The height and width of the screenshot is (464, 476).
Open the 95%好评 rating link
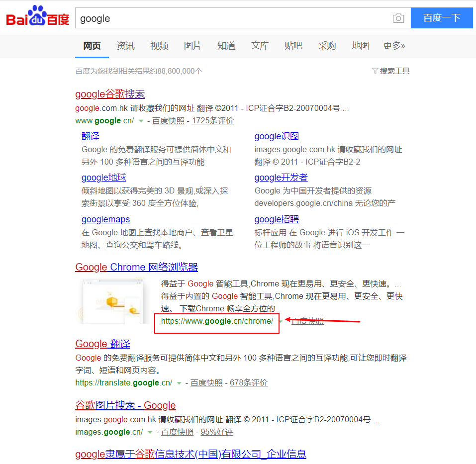[217, 432]
